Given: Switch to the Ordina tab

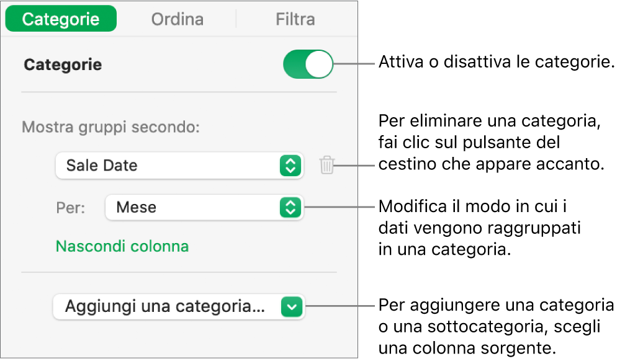Looking at the screenshot, I should 178,19.
